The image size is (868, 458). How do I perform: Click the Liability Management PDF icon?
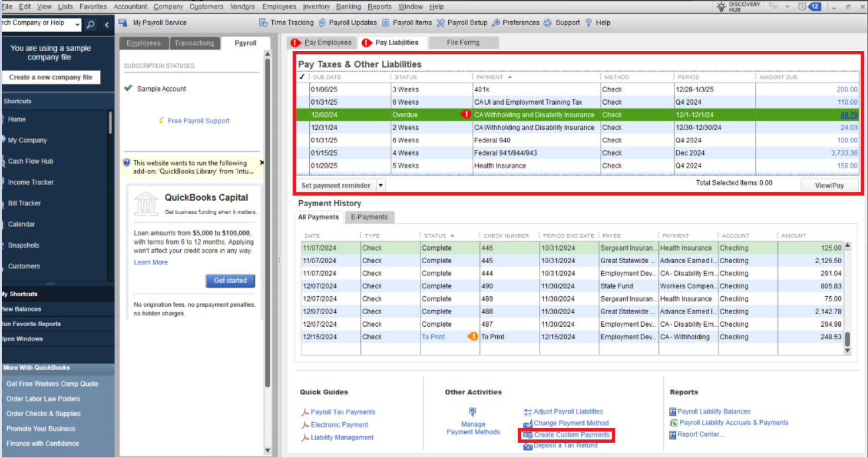[x=305, y=437]
